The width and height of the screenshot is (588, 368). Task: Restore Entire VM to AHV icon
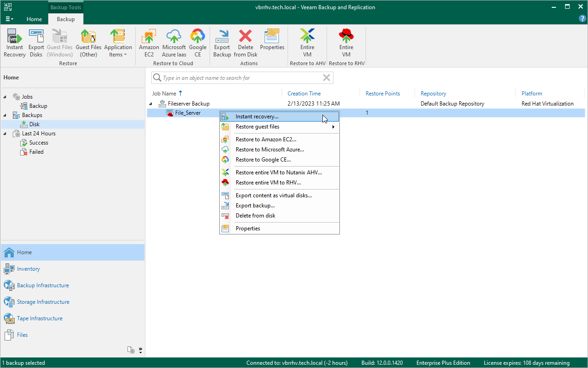pyautogui.click(x=307, y=43)
